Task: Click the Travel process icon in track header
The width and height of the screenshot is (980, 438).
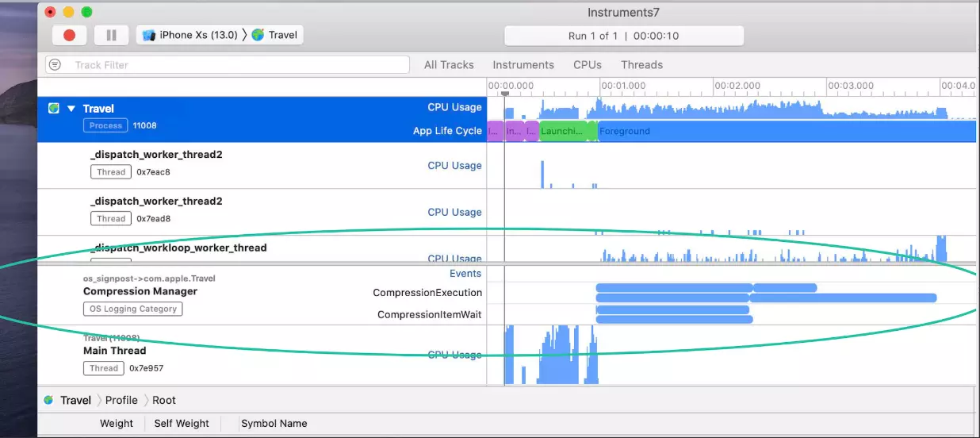Action: click(x=54, y=109)
